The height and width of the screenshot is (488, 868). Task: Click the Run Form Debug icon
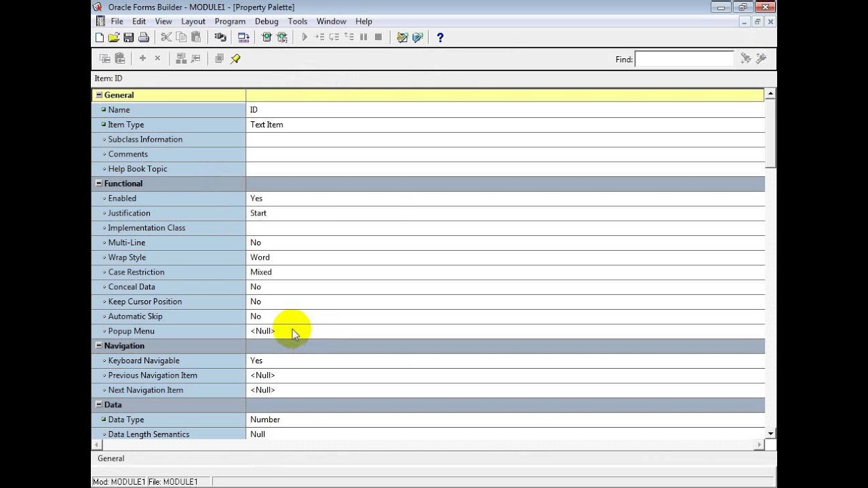pyautogui.click(x=281, y=37)
